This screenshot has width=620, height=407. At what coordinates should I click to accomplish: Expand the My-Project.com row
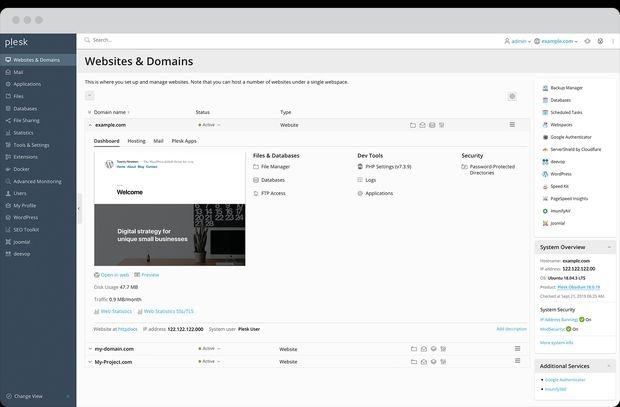click(x=90, y=361)
